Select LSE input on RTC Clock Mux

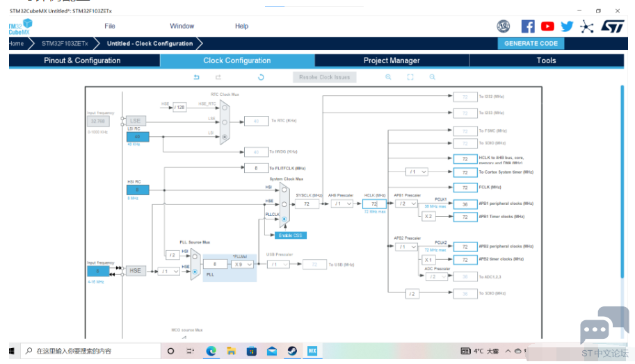[x=225, y=122]
